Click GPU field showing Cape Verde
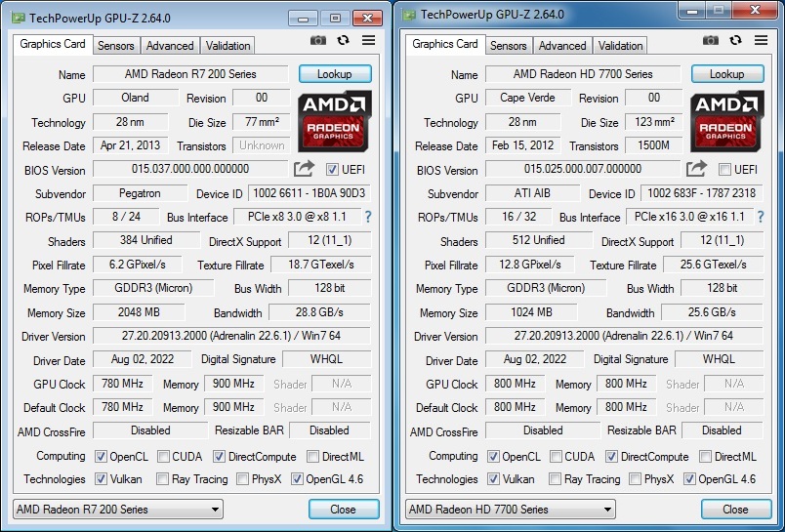Screen dimensions: 785x532 pyautogui.click(x=528, y=98)
